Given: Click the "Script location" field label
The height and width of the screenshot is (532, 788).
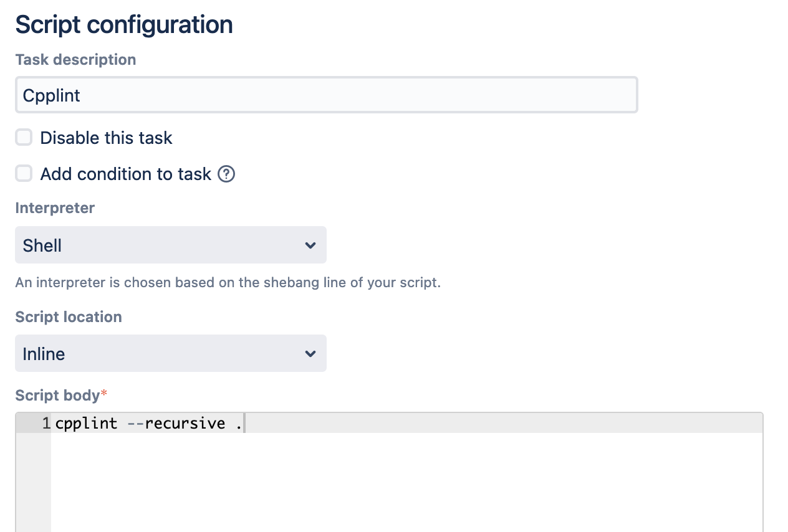Looking at the screenshot, I should [x=69, y=317].
